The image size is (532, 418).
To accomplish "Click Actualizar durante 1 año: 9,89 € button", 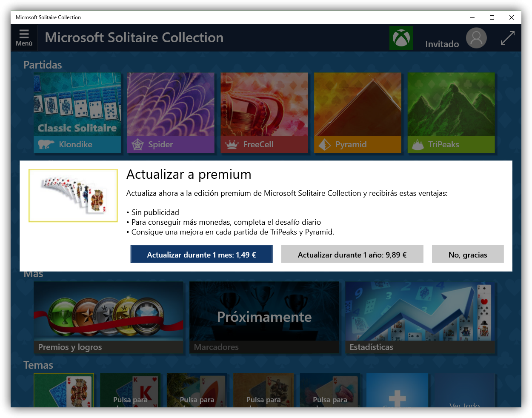I will pyautogui.click(x=352, y=254).
